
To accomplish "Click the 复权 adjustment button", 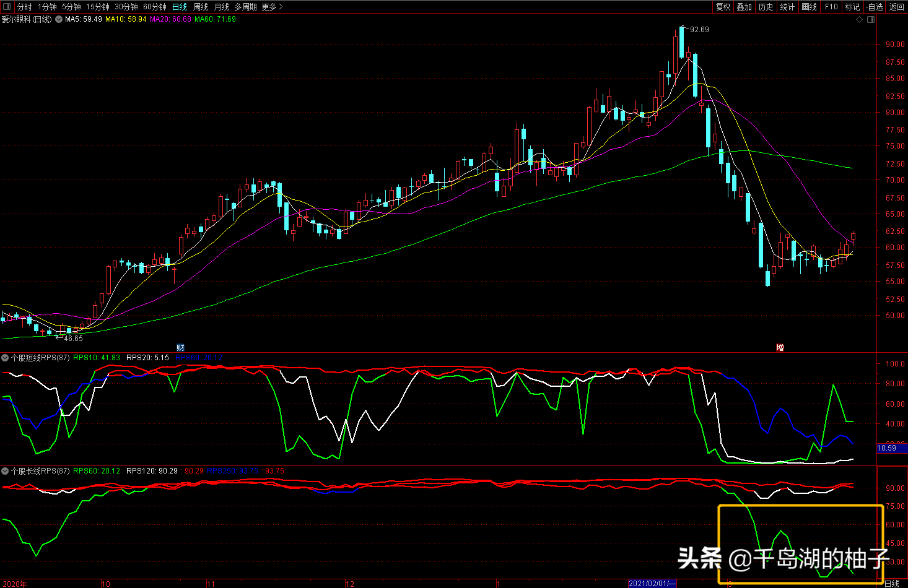I will click(723, 7).
